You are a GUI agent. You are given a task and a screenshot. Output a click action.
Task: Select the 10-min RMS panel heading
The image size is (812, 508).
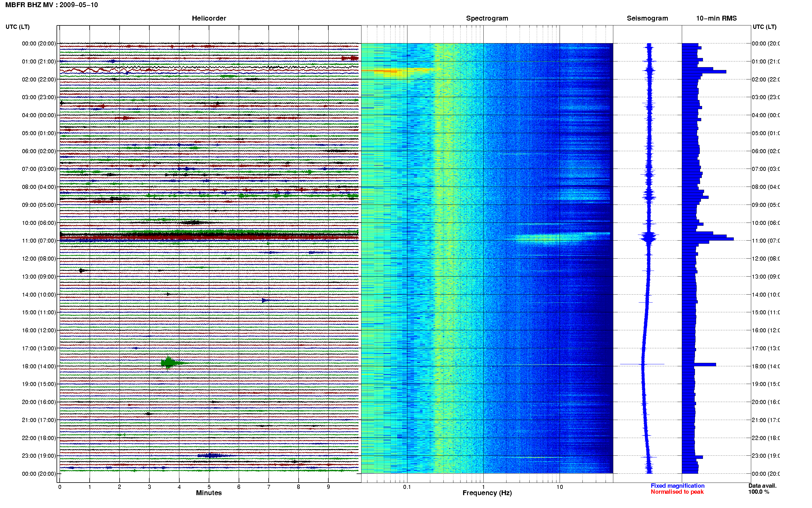pyautogui.click(x=716, y=18)
